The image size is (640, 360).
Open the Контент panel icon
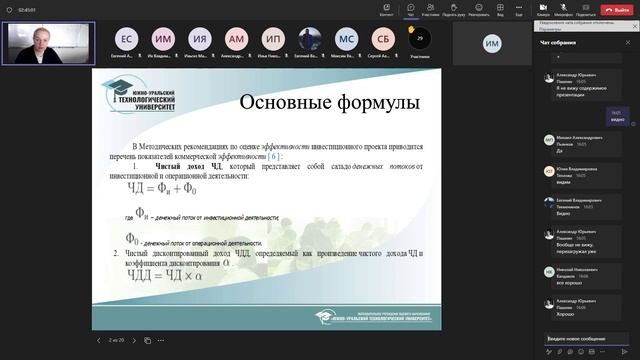tap(386, 10)
